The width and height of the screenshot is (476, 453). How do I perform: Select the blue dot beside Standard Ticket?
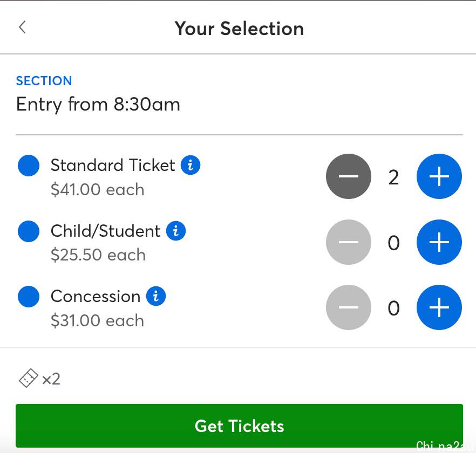(x=29, y=166)
